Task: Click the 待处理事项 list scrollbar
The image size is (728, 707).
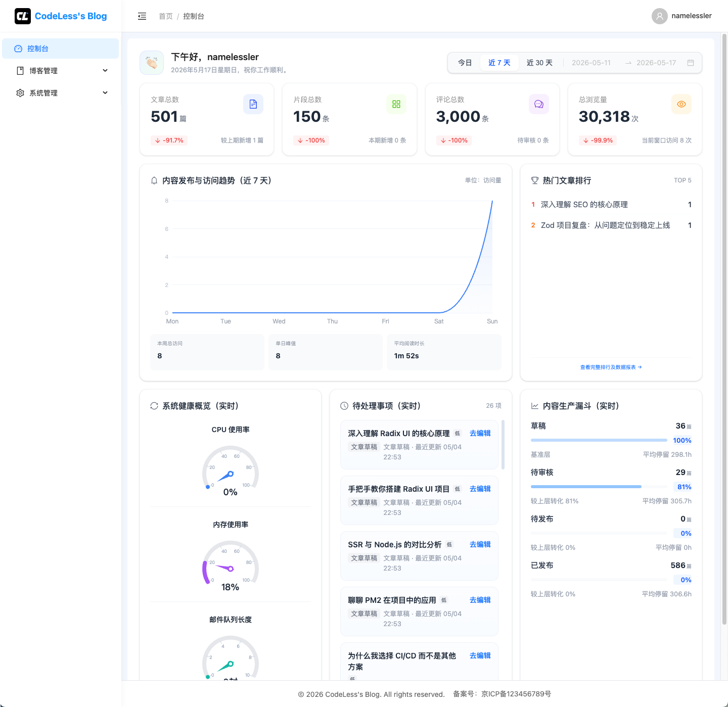Action: [x=503, y=445]
